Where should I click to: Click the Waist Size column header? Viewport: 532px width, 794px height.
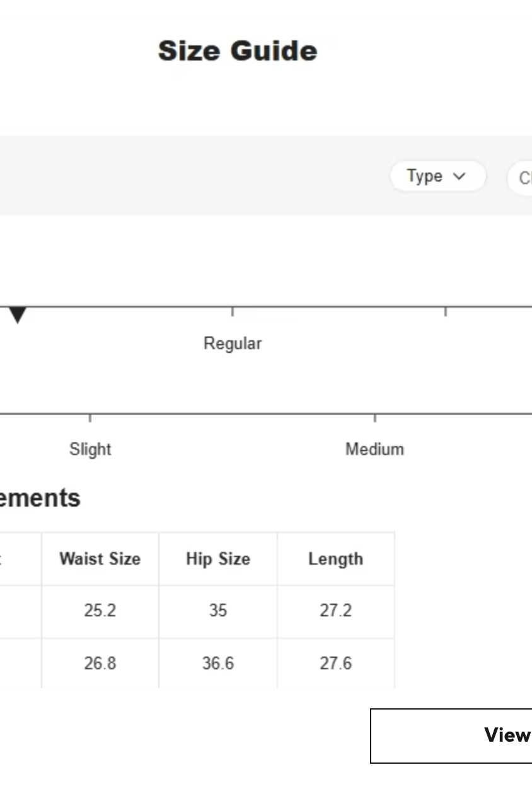(100, 559)
